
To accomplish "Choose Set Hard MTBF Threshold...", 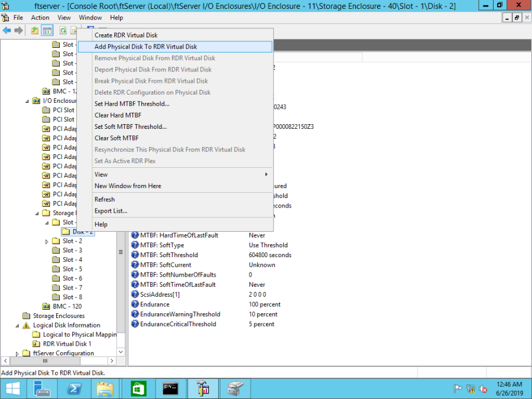I will coord(175,104).
